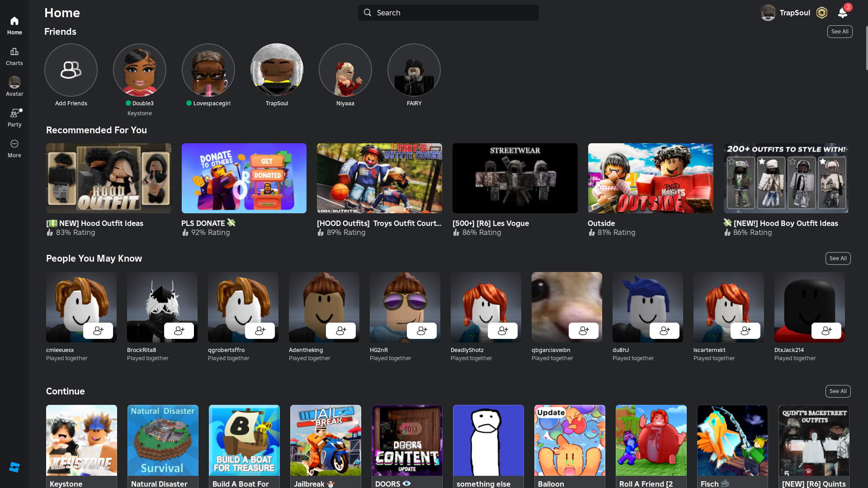Open Niyaaa's friend avatar
The height and width of the screenshot is (488, 868).
(345, 70)
